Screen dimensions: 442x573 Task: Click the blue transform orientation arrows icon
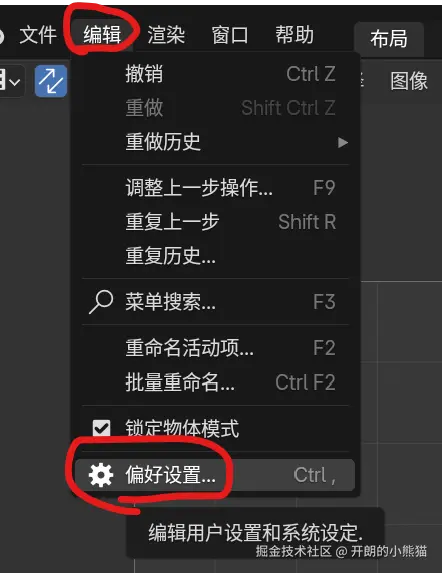coord(51,81)
